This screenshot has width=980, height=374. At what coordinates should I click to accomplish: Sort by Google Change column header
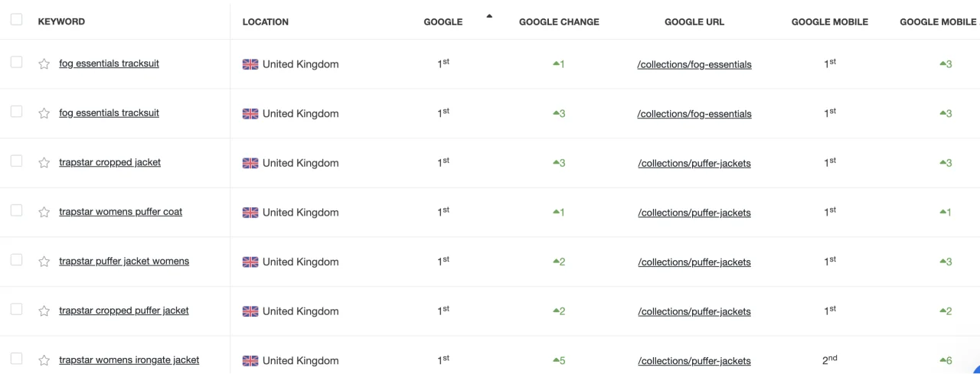coord(559,22)
